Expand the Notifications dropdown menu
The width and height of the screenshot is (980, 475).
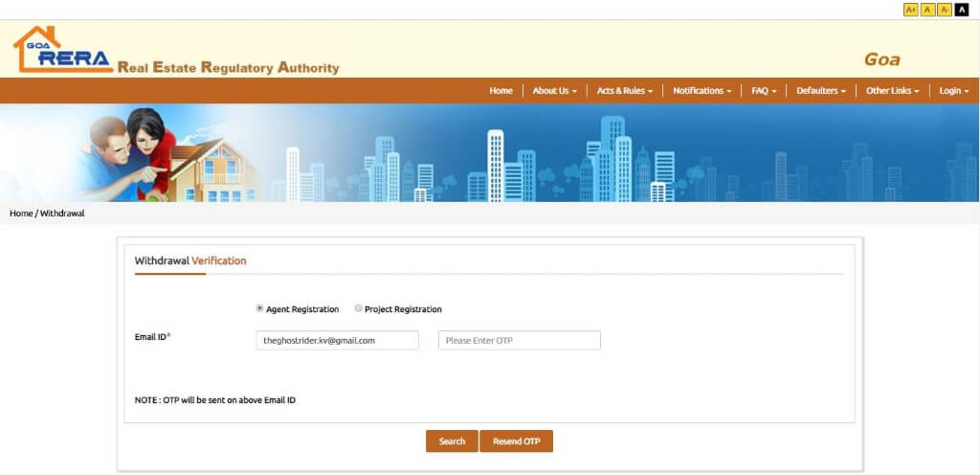point(702,91)
